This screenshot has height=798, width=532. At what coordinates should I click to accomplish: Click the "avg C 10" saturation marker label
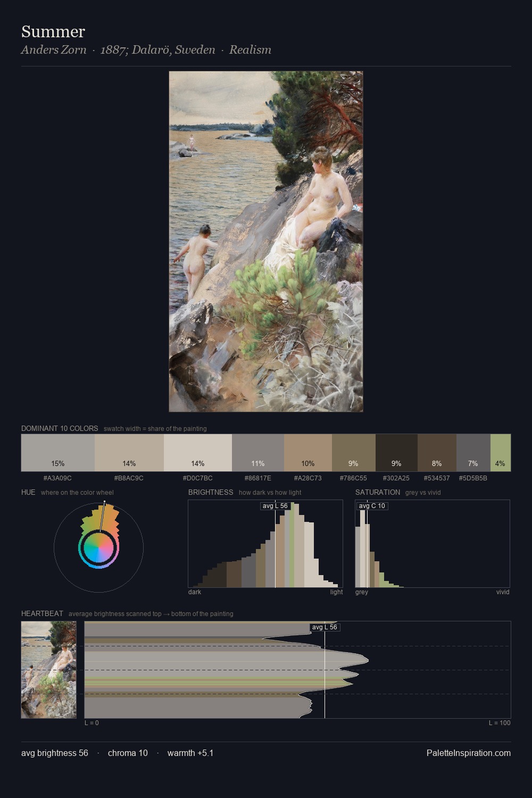pyautogui.click(x=372, y=506)
